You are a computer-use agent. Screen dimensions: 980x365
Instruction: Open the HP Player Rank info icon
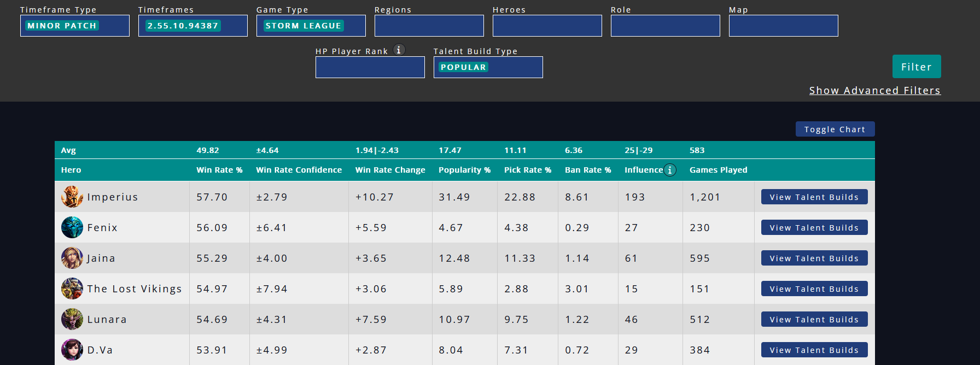[399, 50]
